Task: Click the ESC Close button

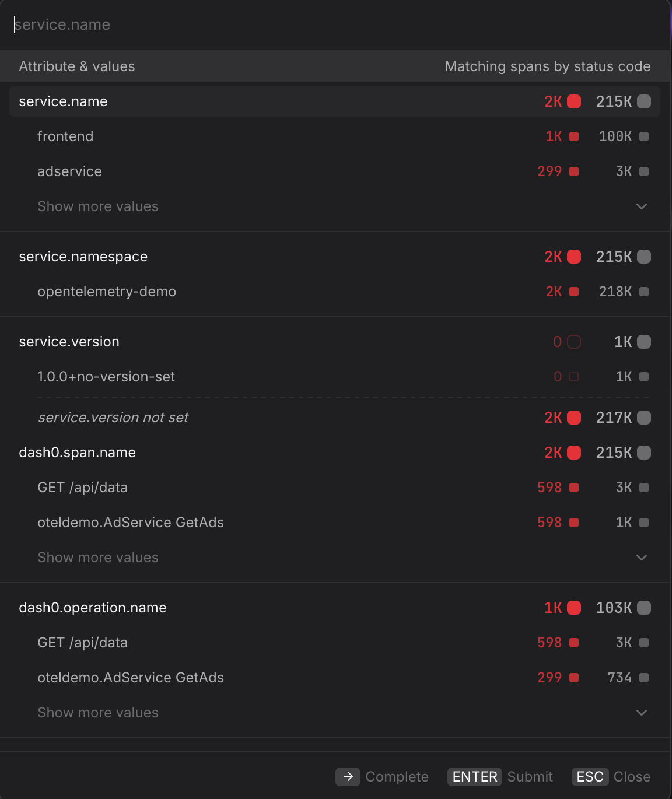Action: point(590,777)
